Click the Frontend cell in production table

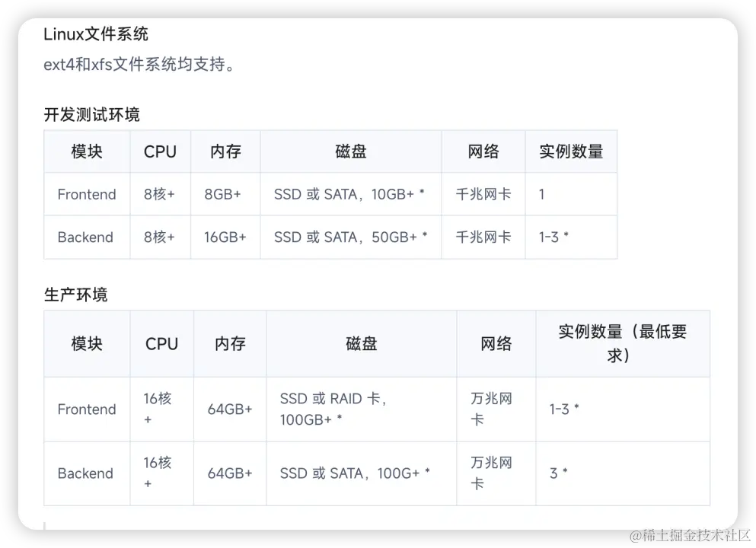coord(86,409)
